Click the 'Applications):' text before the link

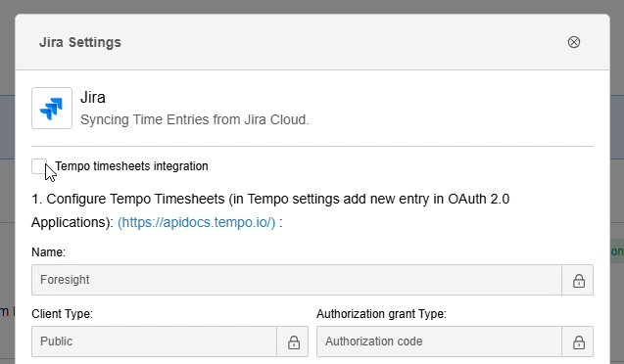(72, 222)
